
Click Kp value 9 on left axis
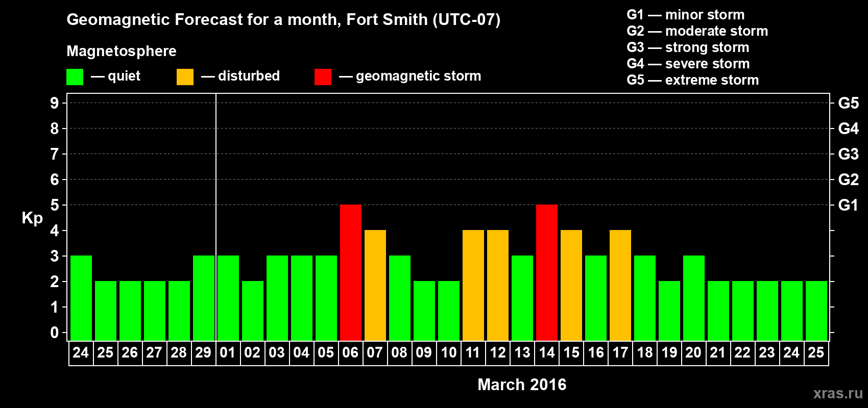[x=55, y=103]
